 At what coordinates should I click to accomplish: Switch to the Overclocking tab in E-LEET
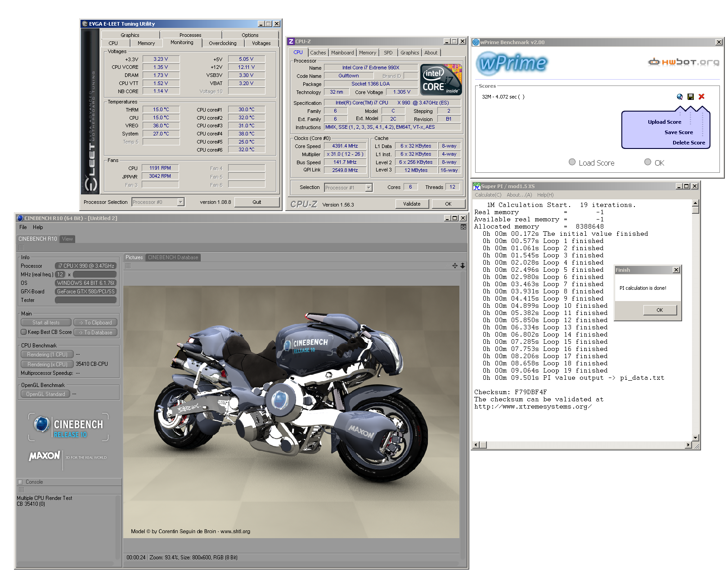(223, 43)
